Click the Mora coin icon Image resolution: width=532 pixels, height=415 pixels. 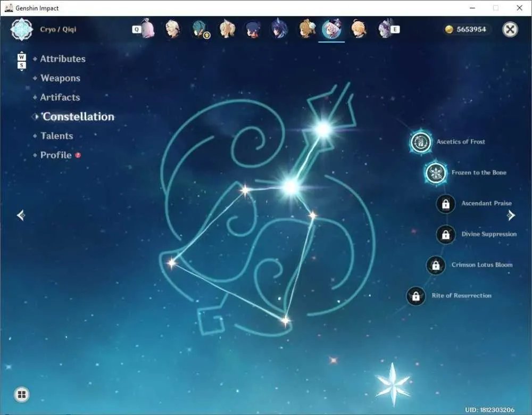click(x=449, y=29)
